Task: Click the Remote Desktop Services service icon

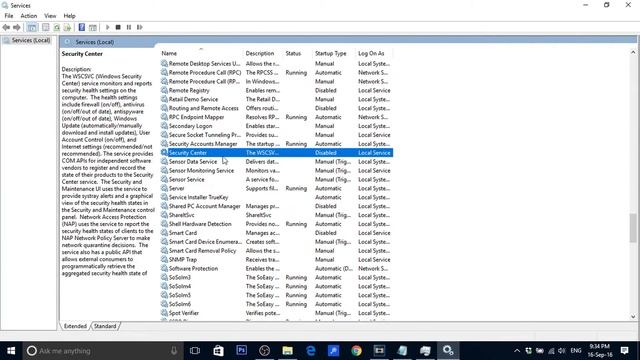Action: [164, 63]
